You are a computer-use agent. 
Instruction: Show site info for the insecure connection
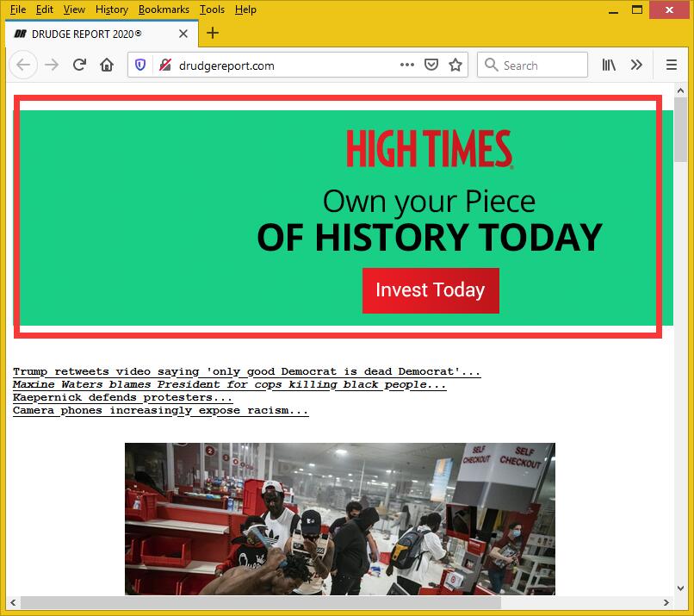[165, 65]
